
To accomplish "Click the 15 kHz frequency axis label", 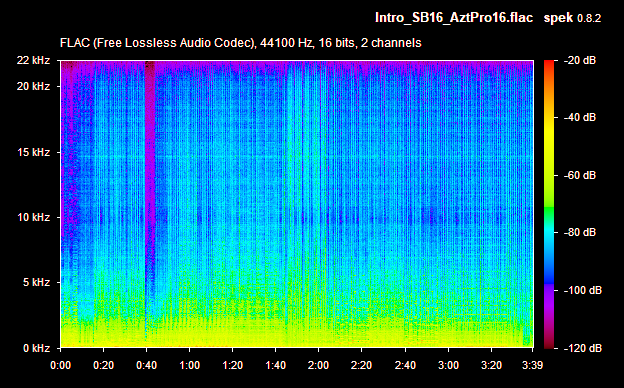I will tap(33, 152).
